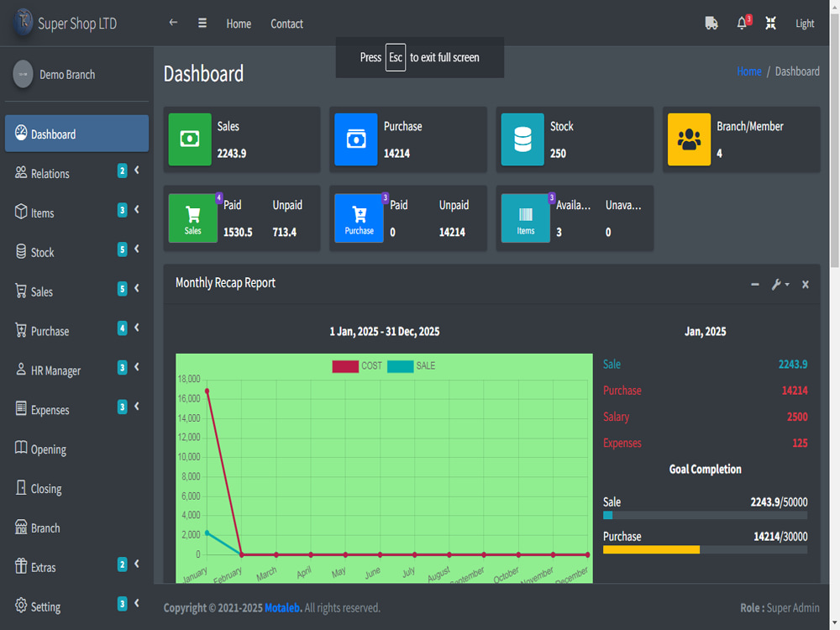Switch theme using Light toggle
Image resolution: width=840 pixels, height=630 pixels.
click(805, 24)
